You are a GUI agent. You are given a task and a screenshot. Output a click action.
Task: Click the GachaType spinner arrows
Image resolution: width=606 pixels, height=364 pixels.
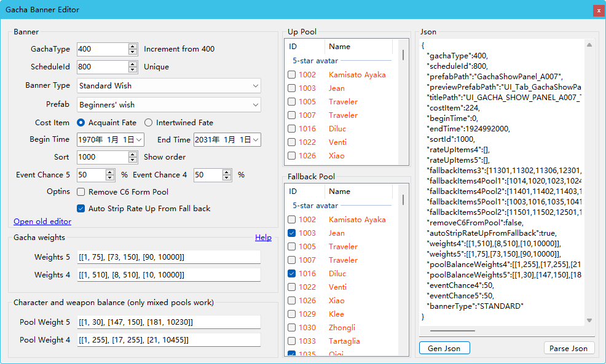[x=133, y=49]
